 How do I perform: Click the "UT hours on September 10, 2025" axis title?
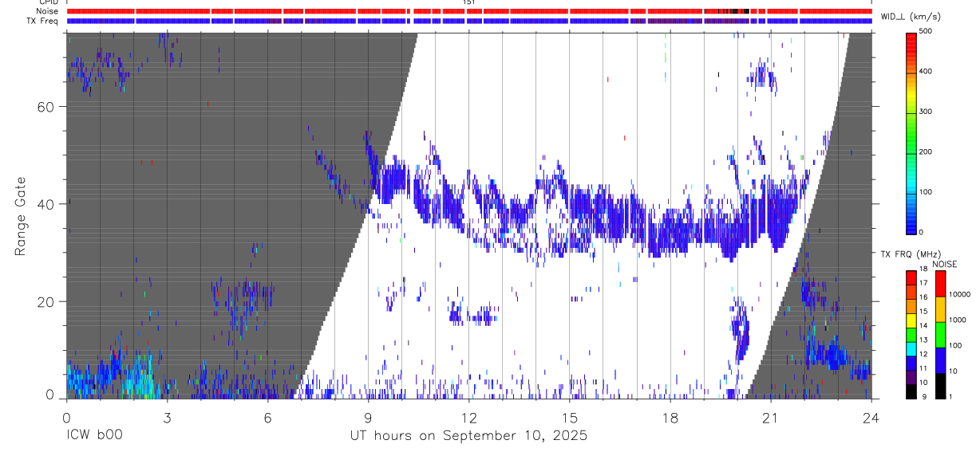pyautogui.click(x=468, y=436)
